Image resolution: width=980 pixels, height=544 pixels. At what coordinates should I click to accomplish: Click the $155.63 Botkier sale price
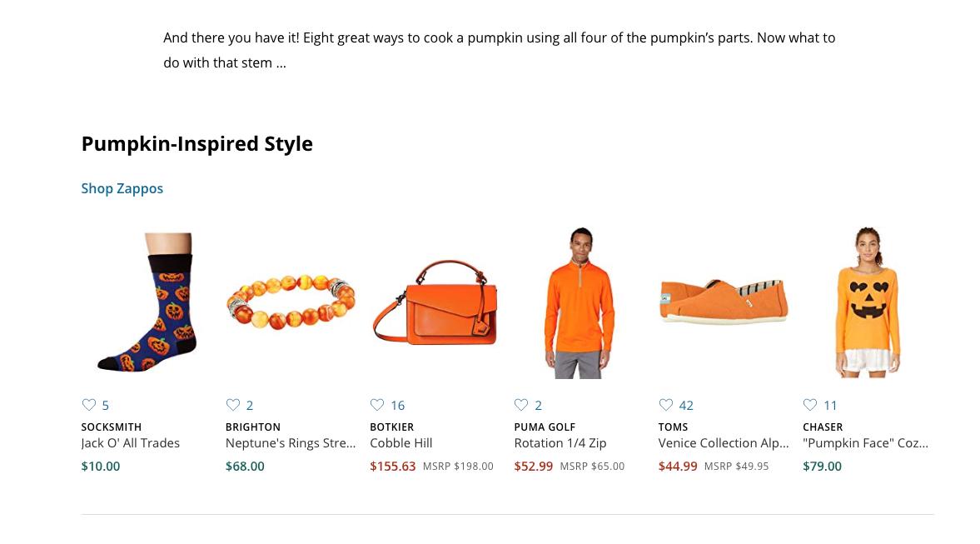(x=392, y=467)
